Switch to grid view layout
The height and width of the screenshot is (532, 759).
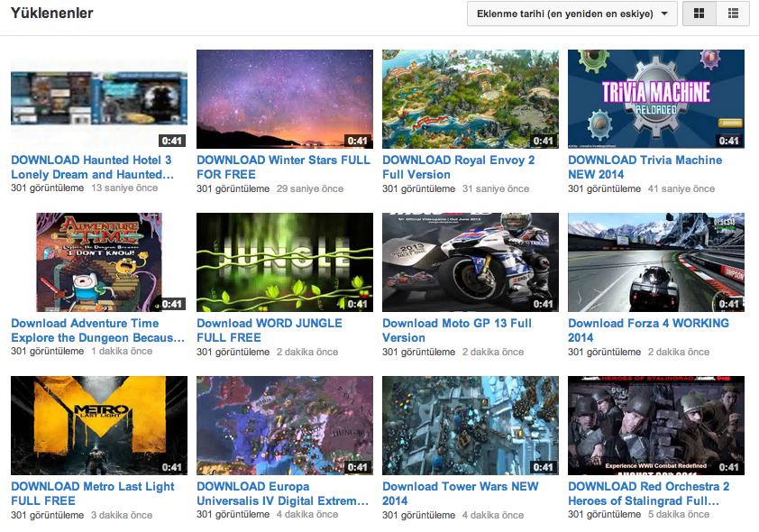click(x=699, y=14)
